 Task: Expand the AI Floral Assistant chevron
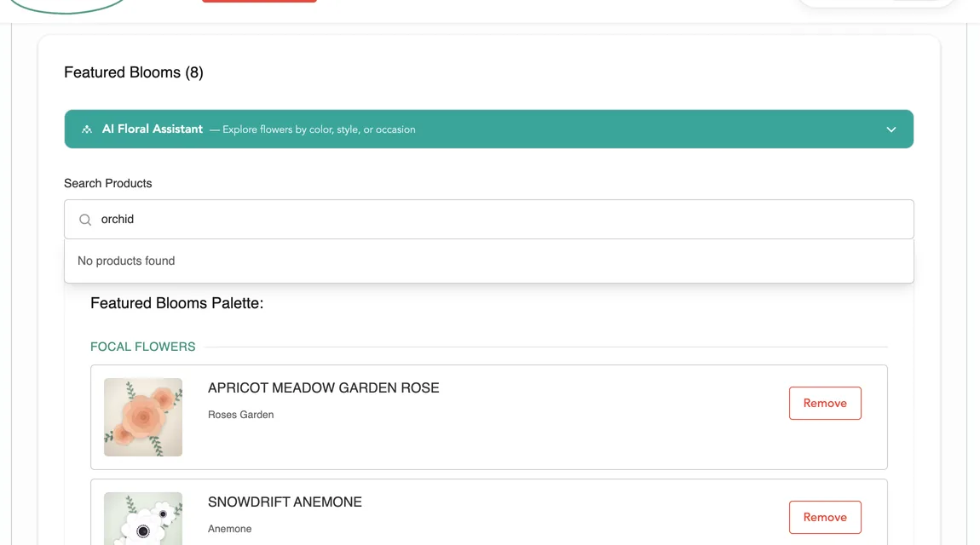pyautogui.click(x=891, y=129)
